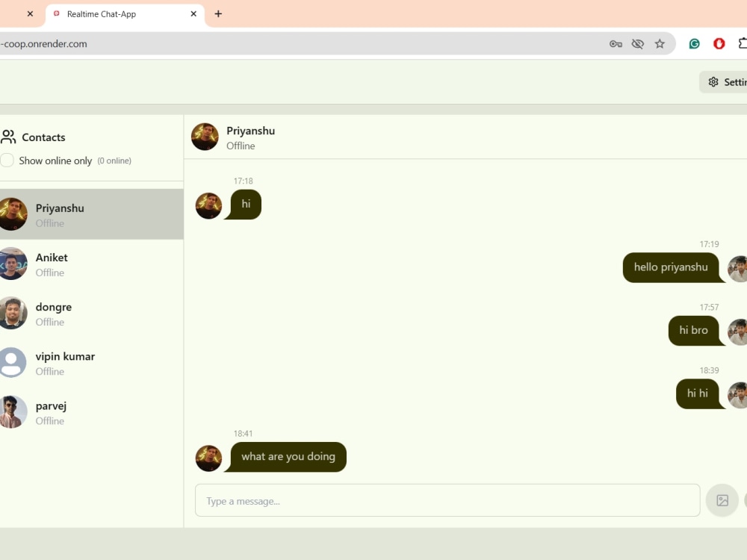747x560 pixels.
Task: Close the leftmost partially visible tab
Action: coord(30,13)
